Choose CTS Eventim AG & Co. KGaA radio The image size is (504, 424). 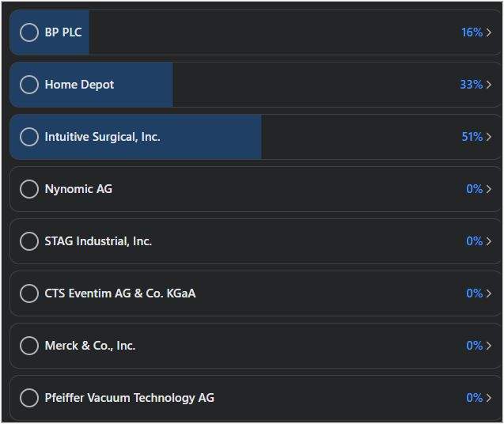click(x=29, y=293)
